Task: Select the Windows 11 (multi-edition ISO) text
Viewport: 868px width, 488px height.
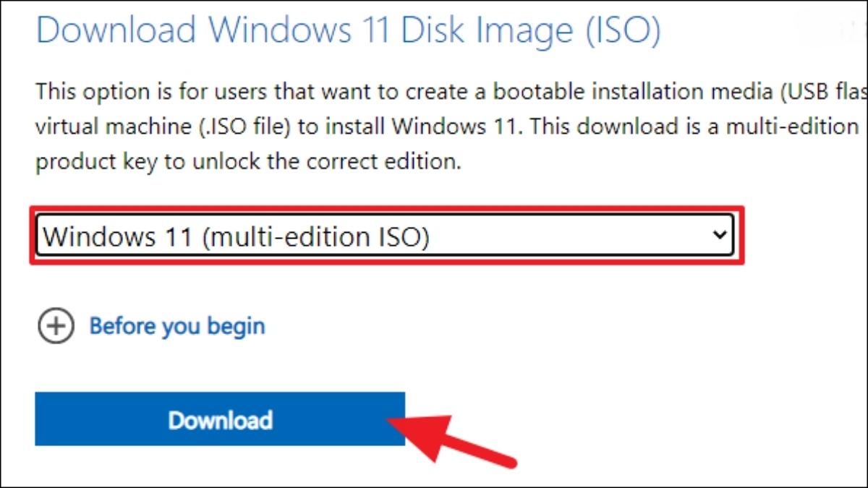Action: (236, 236)
